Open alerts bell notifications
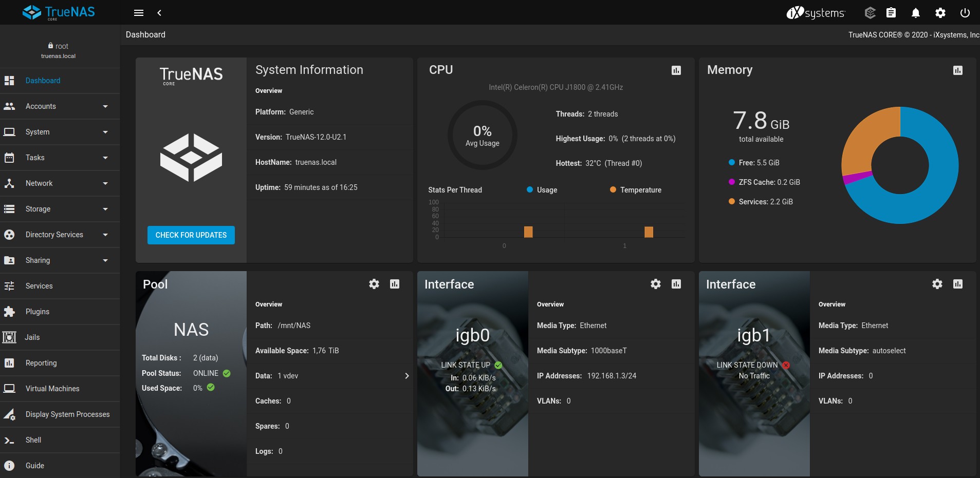This screenshot has height=478, width=980. pyautogui.click(x=916, y=13)
